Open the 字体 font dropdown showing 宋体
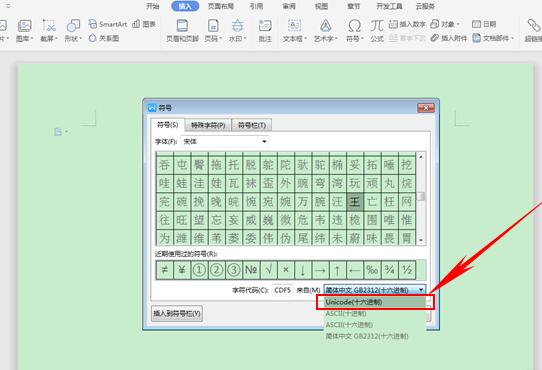This screenshot has height=370, width=542. click(x=225, y=141)
